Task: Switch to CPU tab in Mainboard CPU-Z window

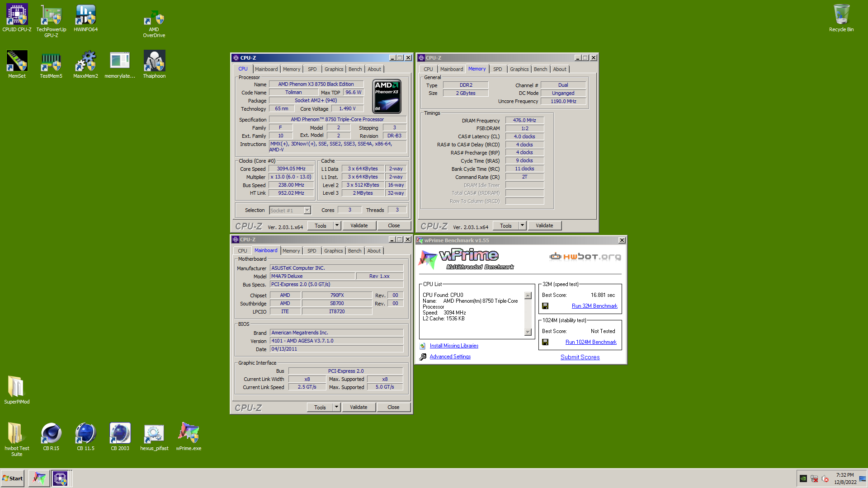Action: click(243, 251)
